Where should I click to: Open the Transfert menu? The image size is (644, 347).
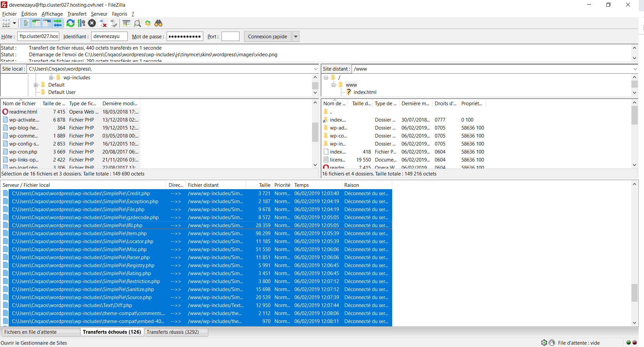(77, 14)
